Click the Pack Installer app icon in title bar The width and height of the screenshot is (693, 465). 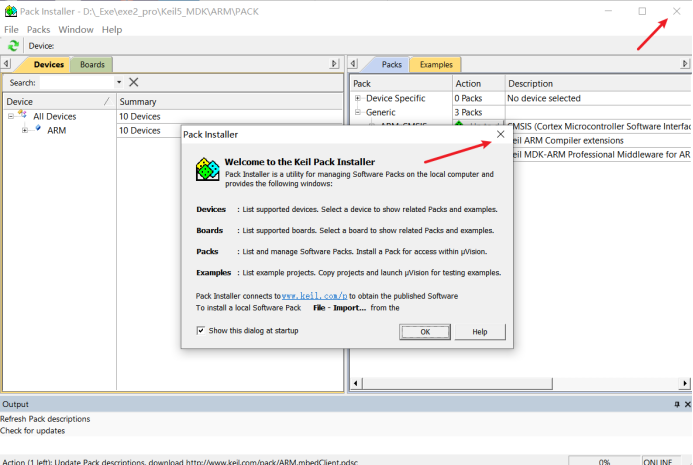tap(10, 11)
